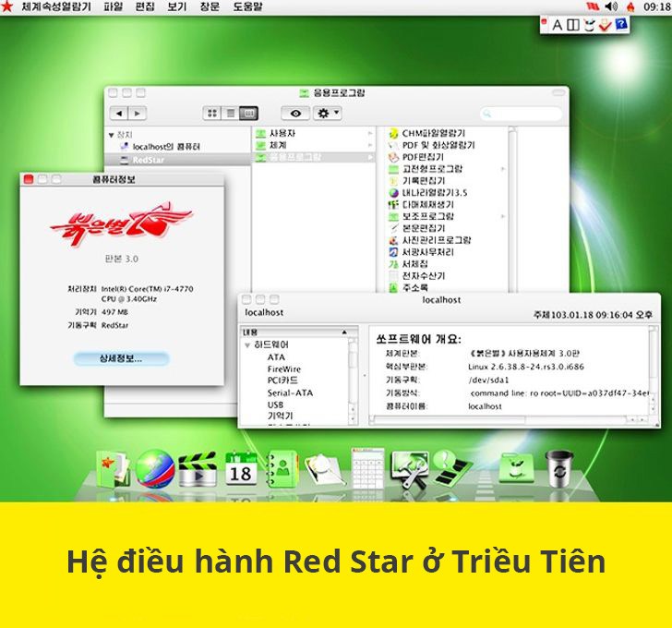Open the gear action dropdown
This screenshot has height=628, width=672.
click(x=328, y=114)
